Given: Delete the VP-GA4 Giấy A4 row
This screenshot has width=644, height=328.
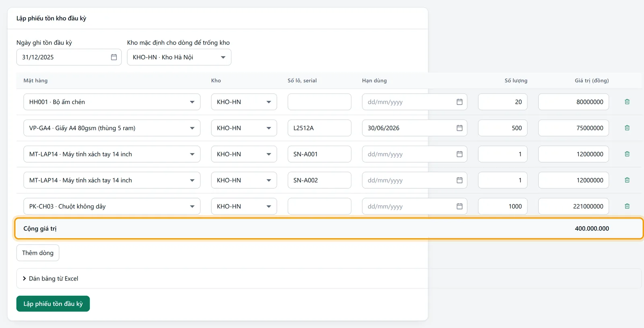Looking at the screenshot, I should tap(627, 128).
